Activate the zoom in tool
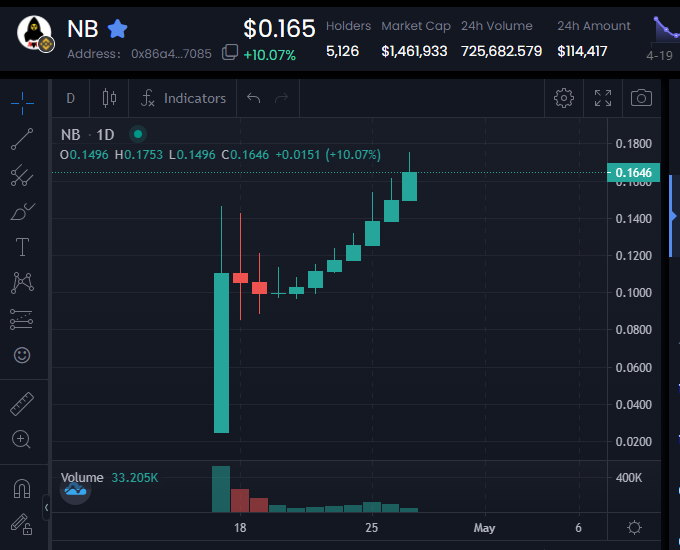This screenshot has height=550, width=680. (21, 439)
